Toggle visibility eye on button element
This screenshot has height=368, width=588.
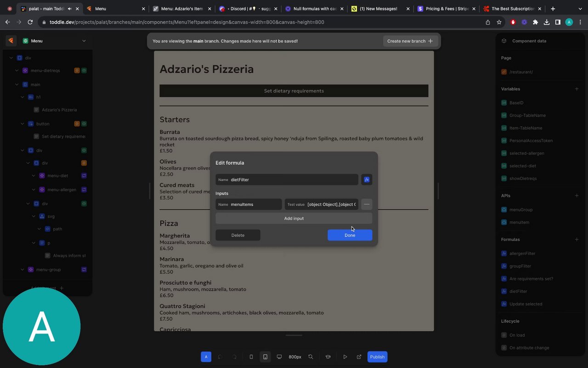[84, 124]
